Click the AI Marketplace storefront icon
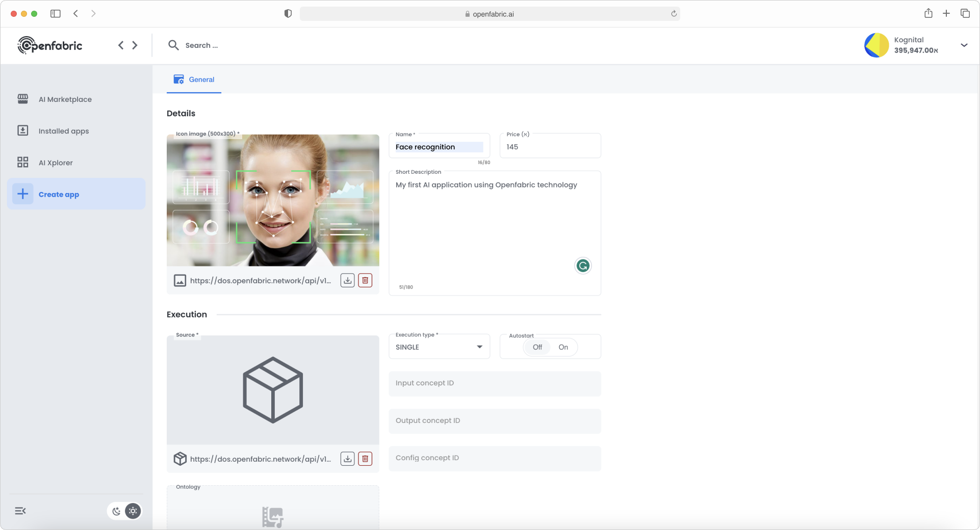The height and width of the screenshot is (530, 980). point(23,99)
